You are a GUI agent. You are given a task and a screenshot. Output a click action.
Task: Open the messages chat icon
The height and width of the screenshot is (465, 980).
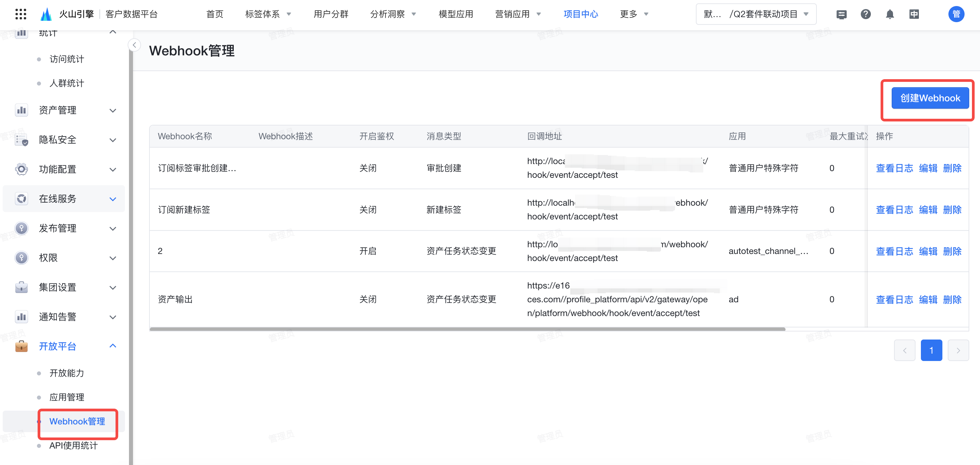[842, 14]
